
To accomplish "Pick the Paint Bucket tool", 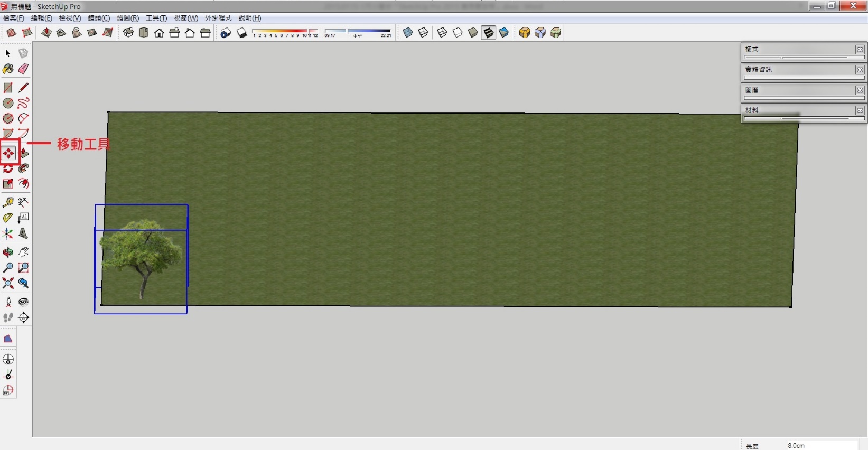I will 8,69.
